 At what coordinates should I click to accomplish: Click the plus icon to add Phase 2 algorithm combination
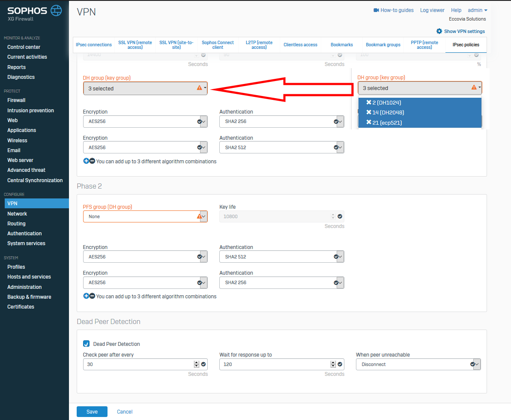[x=86, y=296]
